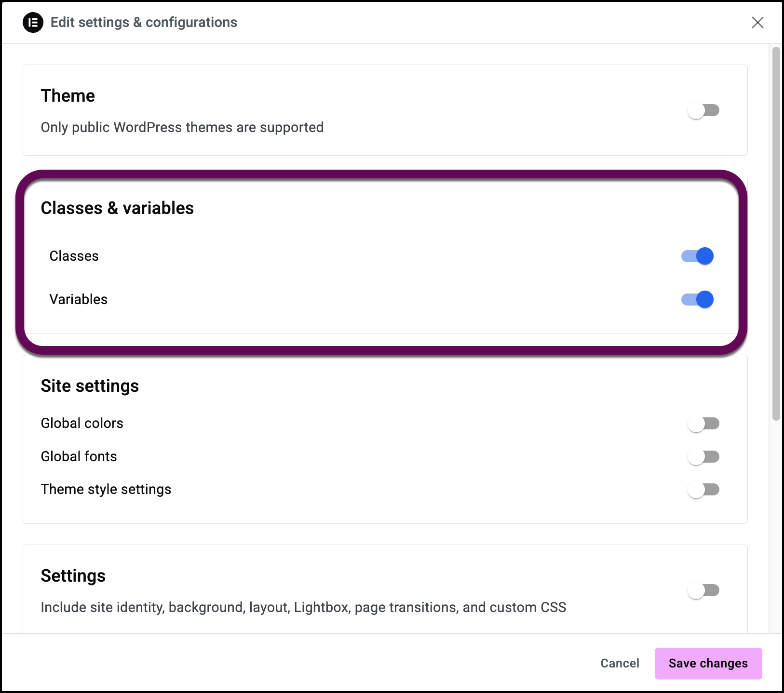Click the Edit settings & configurations title
This screenshot has height=693, width=784.
pos(144,22)
